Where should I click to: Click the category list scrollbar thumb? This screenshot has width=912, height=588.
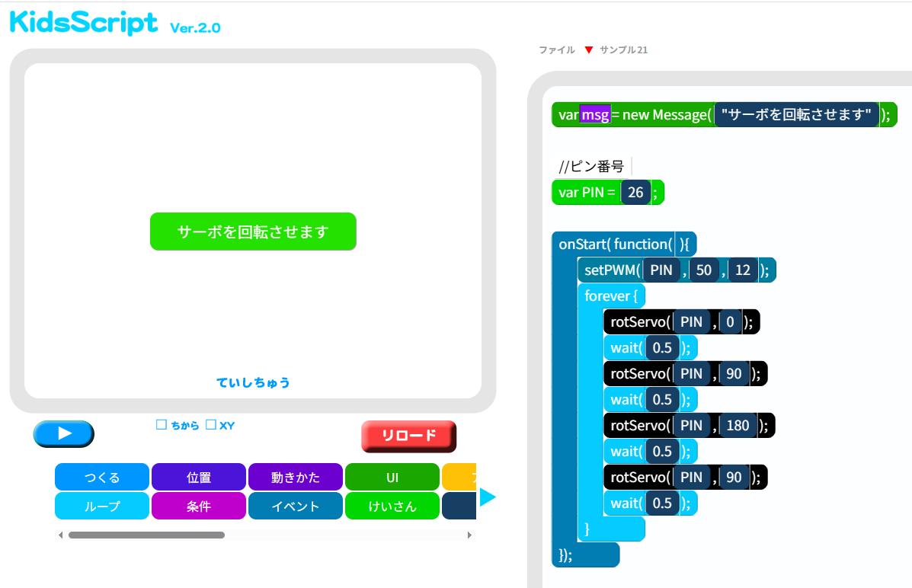146,535
